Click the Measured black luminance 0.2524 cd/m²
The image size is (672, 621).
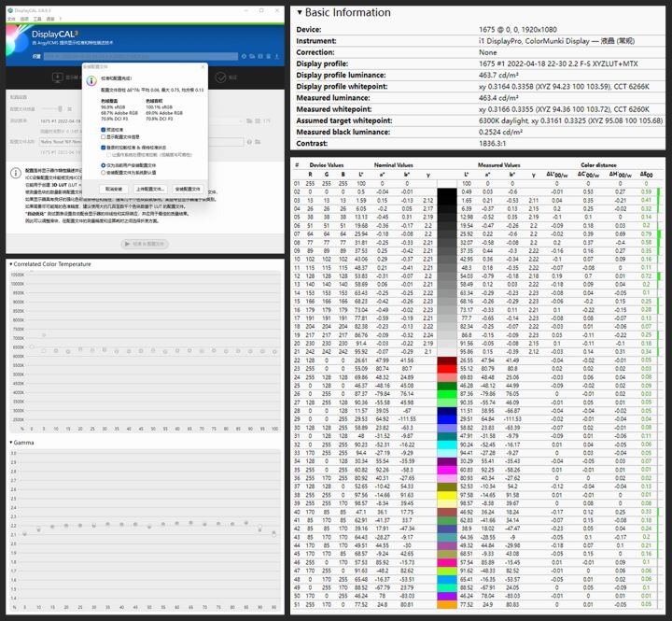[x=500, y=132]
